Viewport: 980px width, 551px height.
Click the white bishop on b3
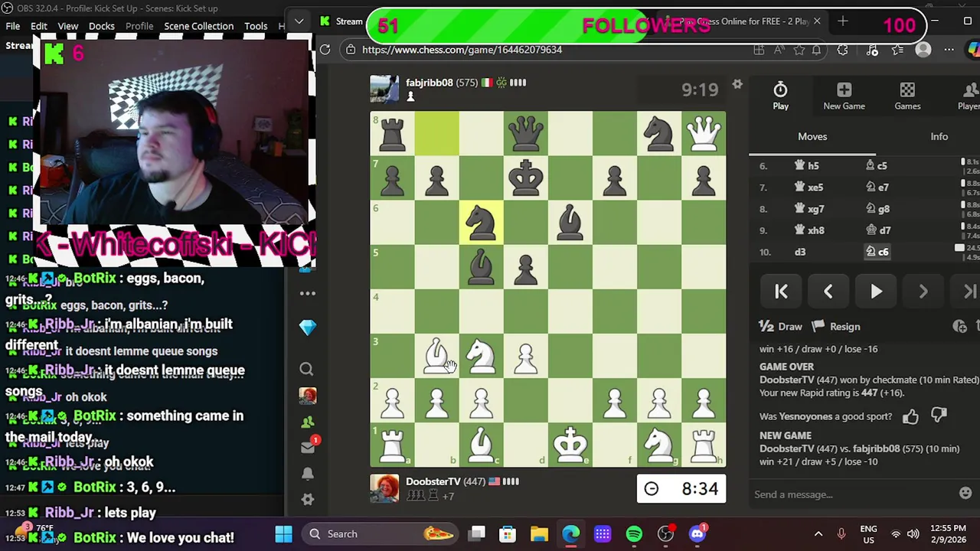tap(436, 356)
